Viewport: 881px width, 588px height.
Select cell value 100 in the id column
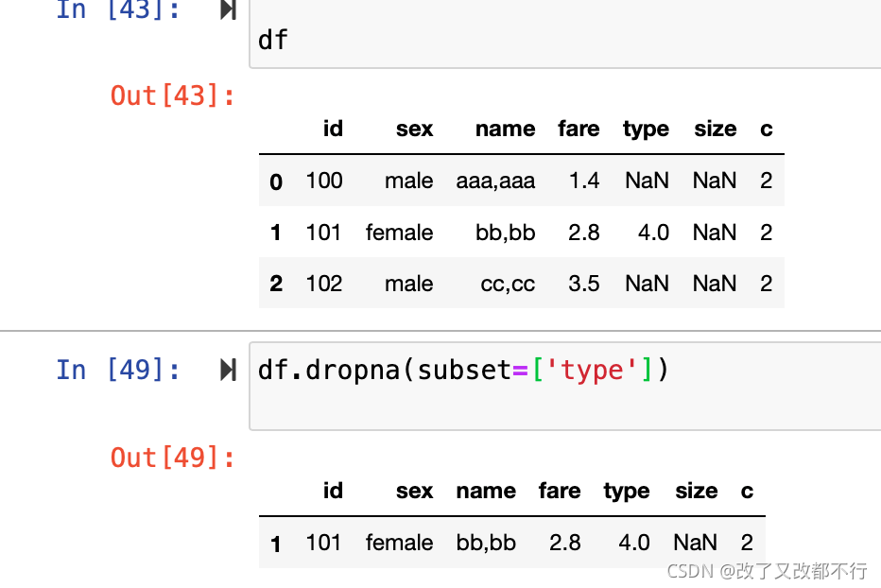(324, 181)
